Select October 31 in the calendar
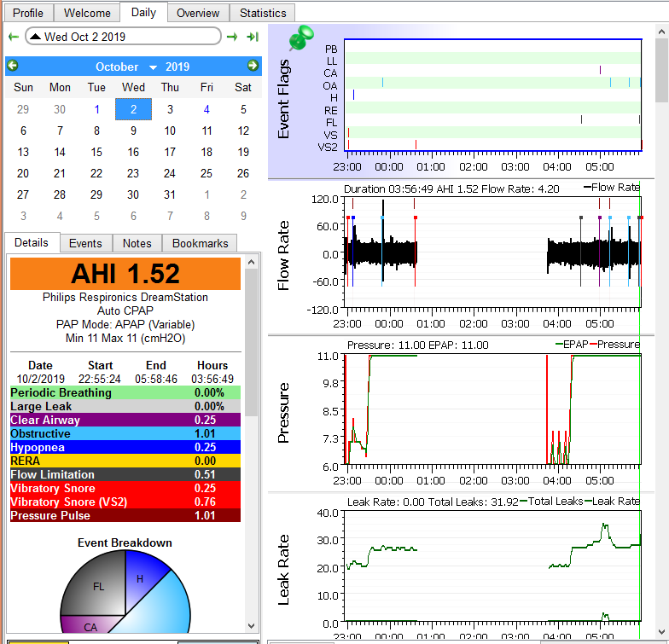669x644 pixels. [170, 194]
